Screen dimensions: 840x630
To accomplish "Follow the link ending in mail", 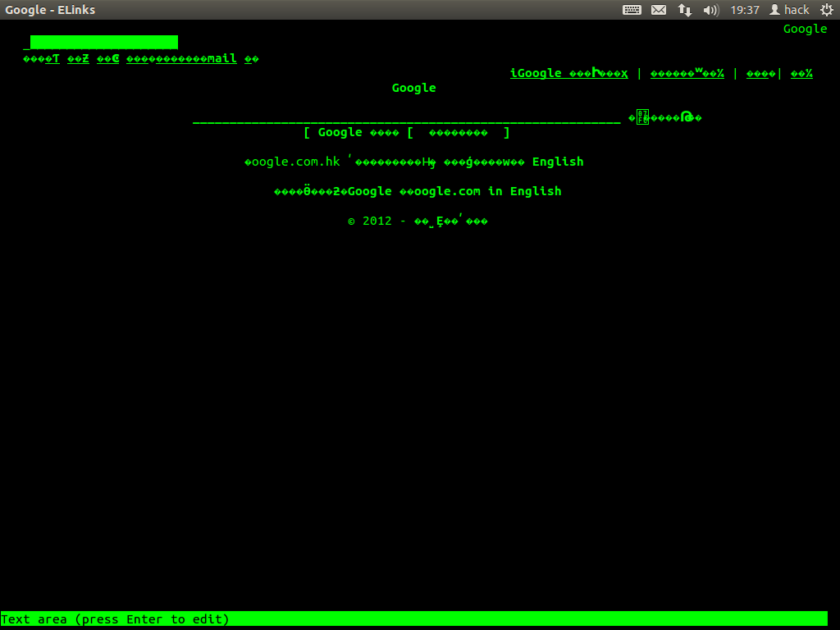I will (181, 58).
